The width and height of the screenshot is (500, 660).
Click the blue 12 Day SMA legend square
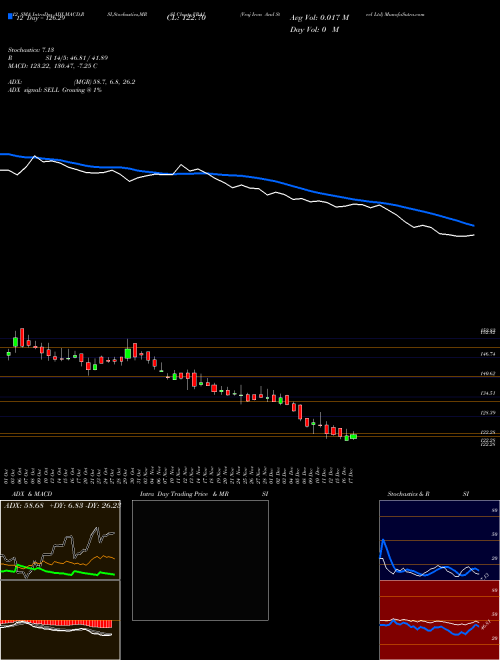(10, 17)
